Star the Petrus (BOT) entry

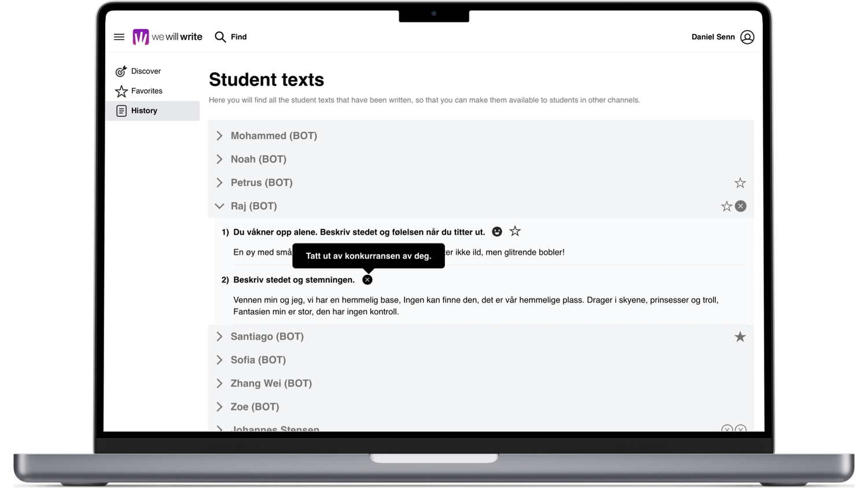(740, 182)
